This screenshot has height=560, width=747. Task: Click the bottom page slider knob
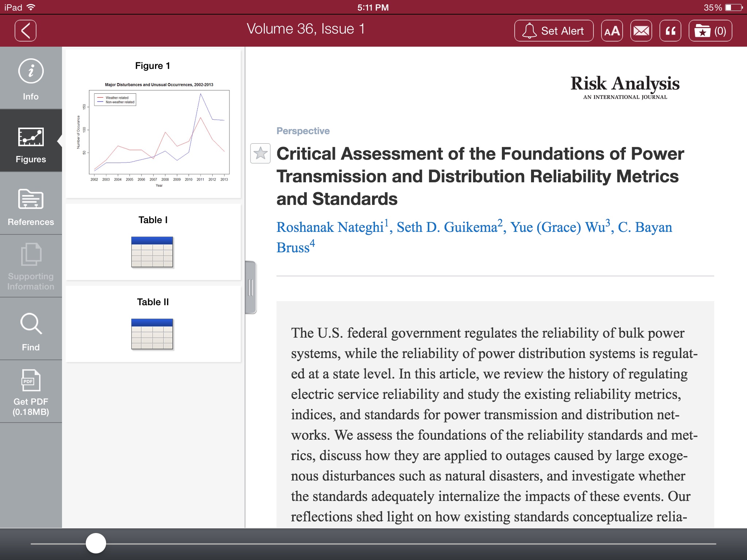(96, 543)
